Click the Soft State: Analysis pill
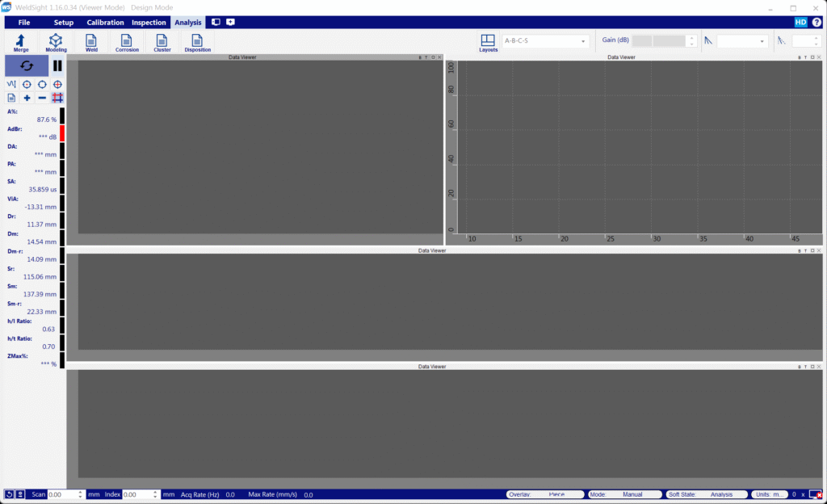The height and width of the screenshot is (504, 827). point(706,494)
